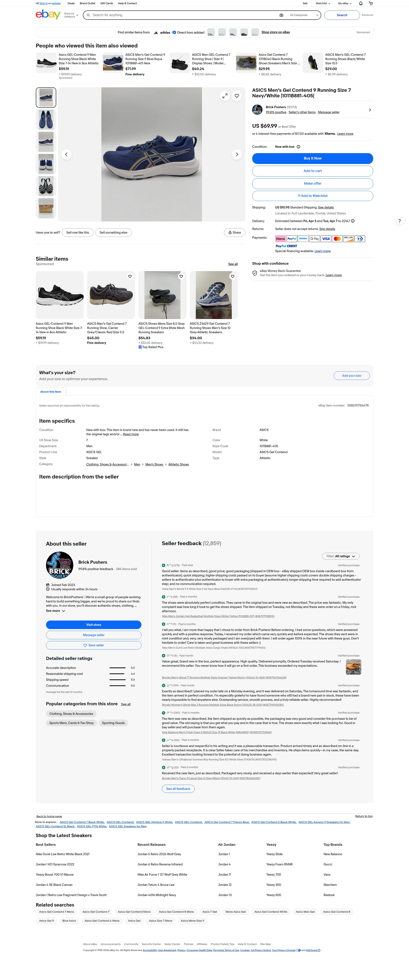Viewport: 409px width, 980px height.
Task: Click Make offer button
Action: point(312,183)
